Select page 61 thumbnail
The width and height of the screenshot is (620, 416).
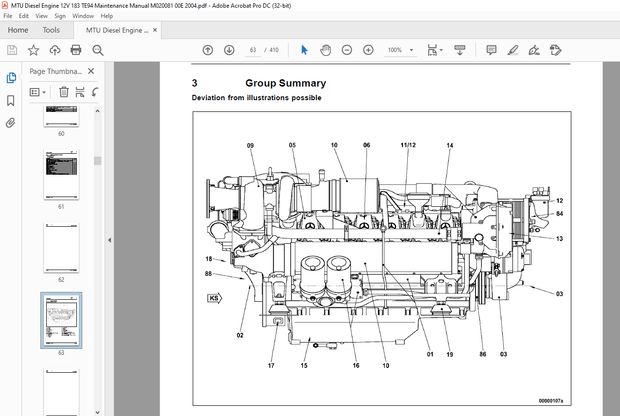click(61, 174)
